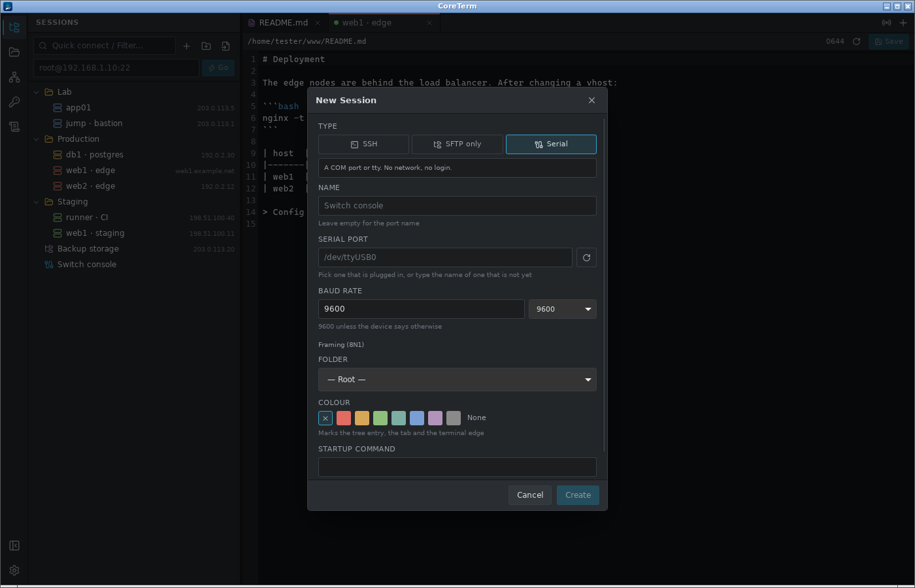This screenshot has height=588, width=915.
Task: Open the Folder dropdown showing Root
Action: [x=457, y=380]
